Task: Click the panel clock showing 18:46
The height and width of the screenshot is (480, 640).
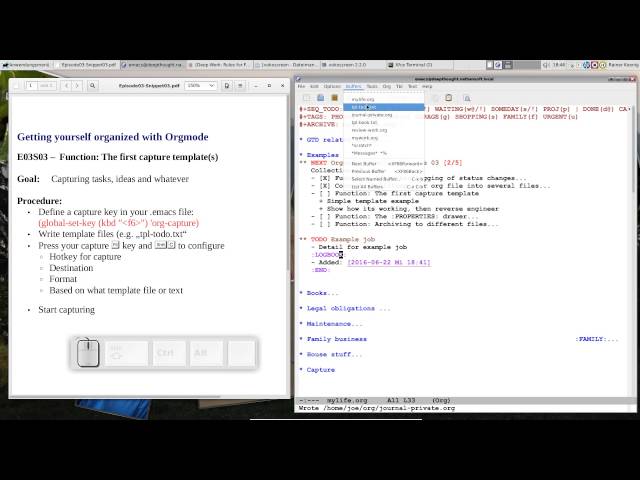Action: click(559, 65)
